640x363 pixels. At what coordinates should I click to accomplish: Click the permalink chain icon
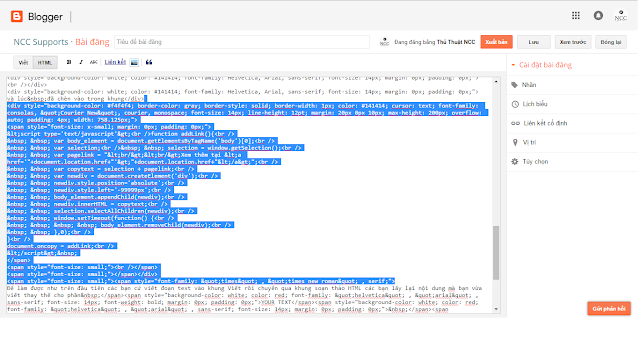coord(516,123)
